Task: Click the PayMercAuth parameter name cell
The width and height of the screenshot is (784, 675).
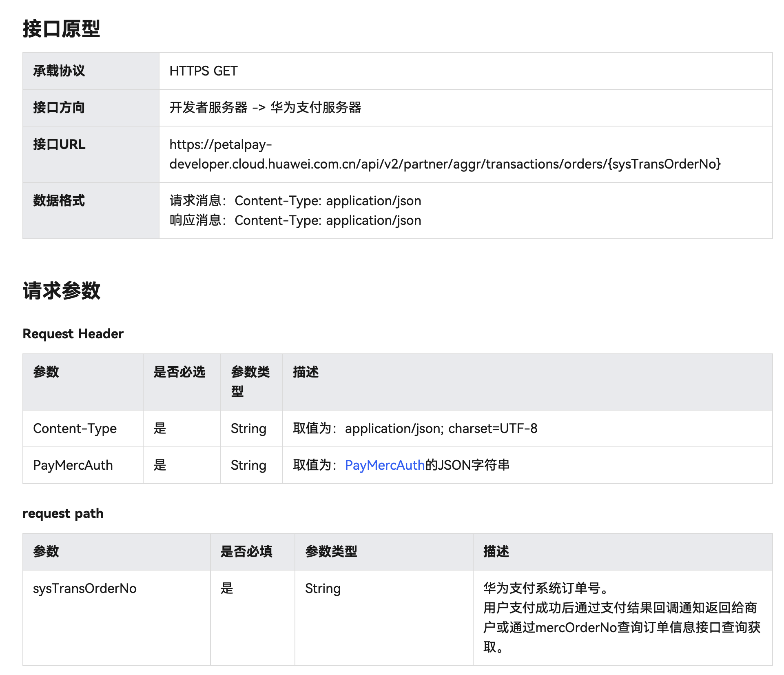Action: tap(73, 465)
